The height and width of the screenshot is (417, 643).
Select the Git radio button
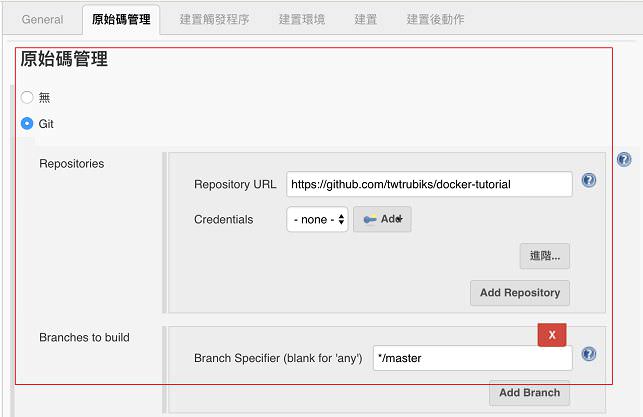point(27,123)
